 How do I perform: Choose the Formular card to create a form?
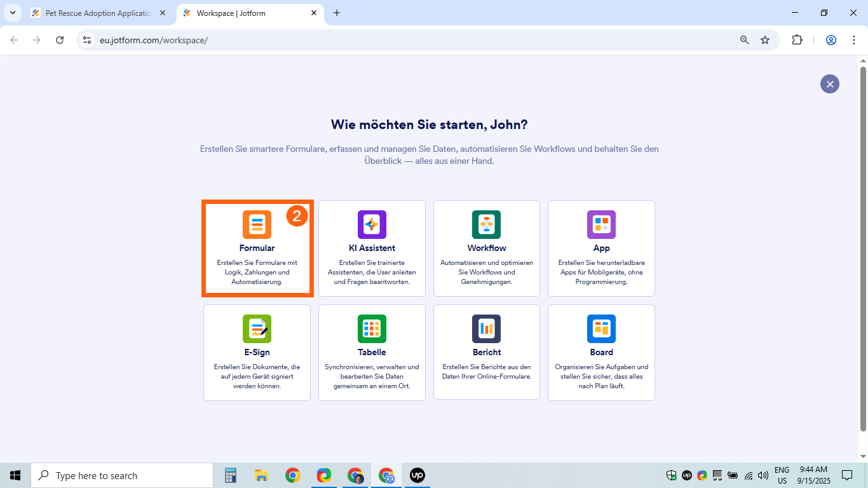coord(257,248)
